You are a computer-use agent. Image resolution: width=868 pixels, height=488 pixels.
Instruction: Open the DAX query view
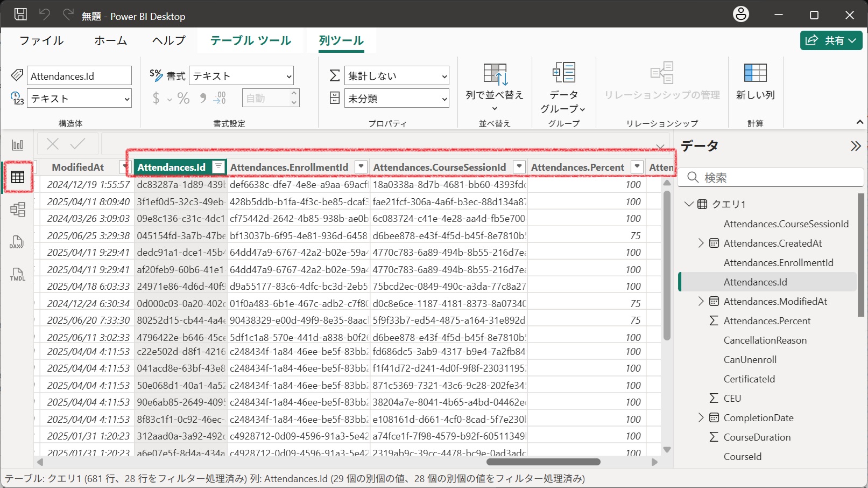pyautogui.click(x=17, y=242)
